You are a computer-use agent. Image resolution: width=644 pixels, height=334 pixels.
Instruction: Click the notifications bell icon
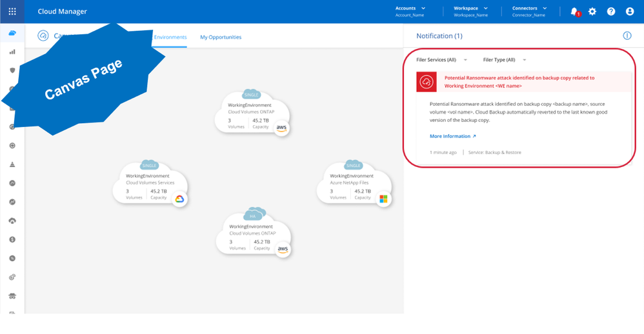tap(574, 12)
